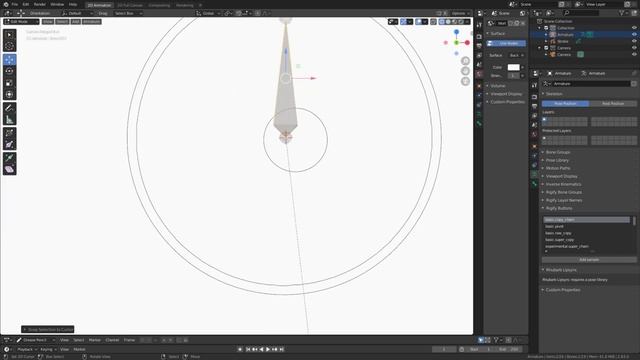Select the Bone Size tool

tap(9, 144)
